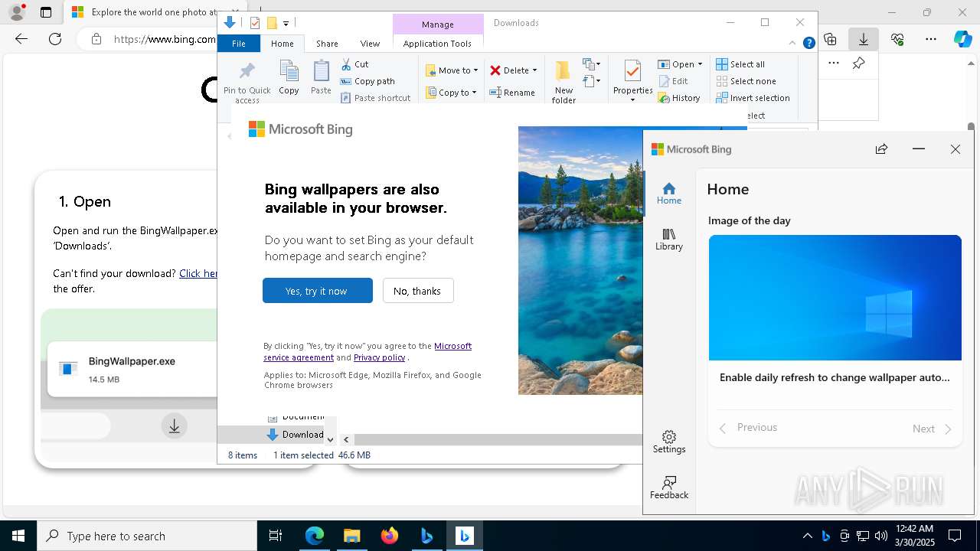980x551 pixels.
Task: Click Select all in Explorer ribbon
Action: click(740, 64)
